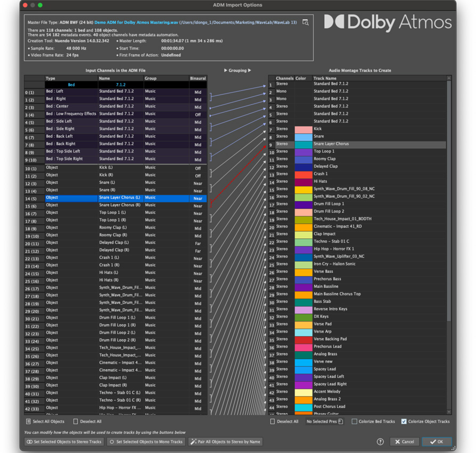Open the No Selected Preset dropdown

tap(324, 422)
